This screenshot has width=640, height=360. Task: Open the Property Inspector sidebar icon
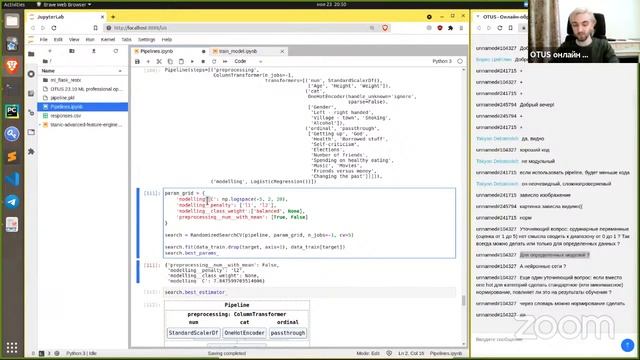click(31, 113)
